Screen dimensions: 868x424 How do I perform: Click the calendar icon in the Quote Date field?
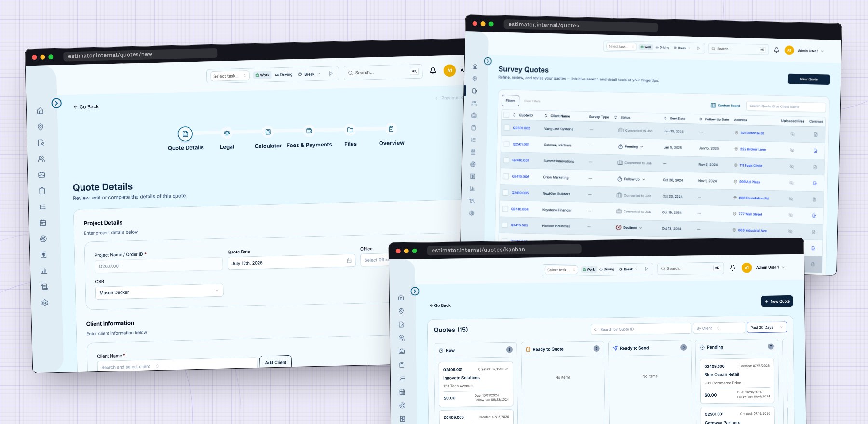click(349, 261)
